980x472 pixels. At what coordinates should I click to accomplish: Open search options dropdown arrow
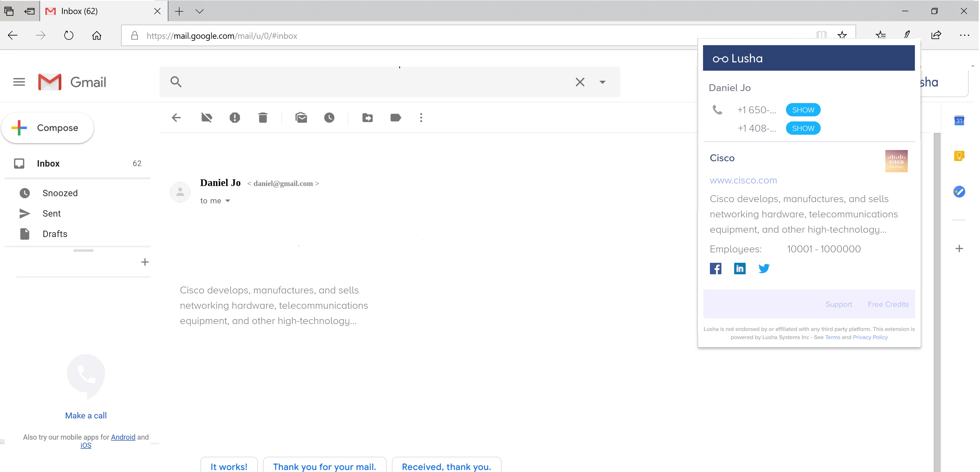602,82
